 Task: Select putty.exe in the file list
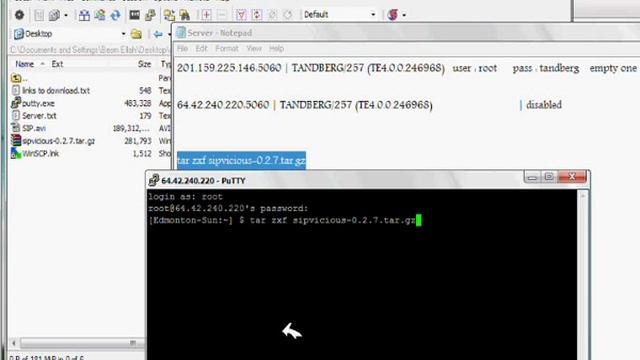click(38, 103)
